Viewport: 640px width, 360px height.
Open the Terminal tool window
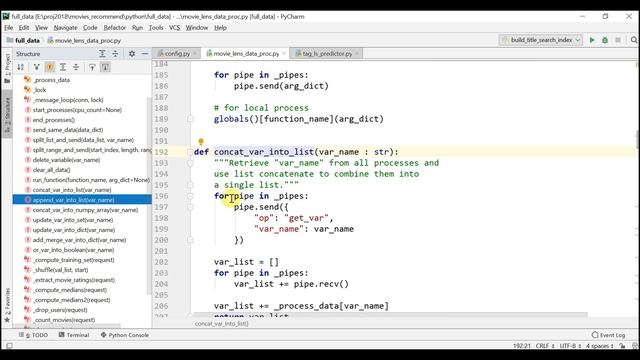74,335
